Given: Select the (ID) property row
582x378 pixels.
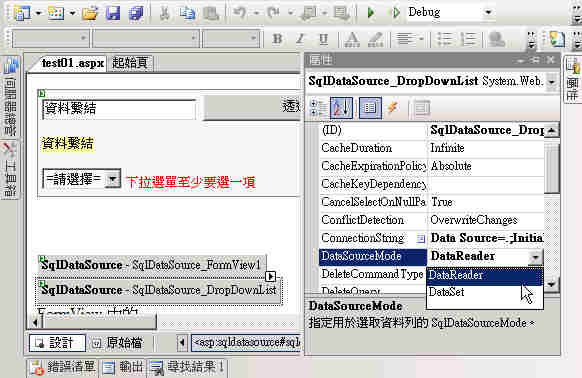Looking at the screenshot, I should [x=431, y=130].
